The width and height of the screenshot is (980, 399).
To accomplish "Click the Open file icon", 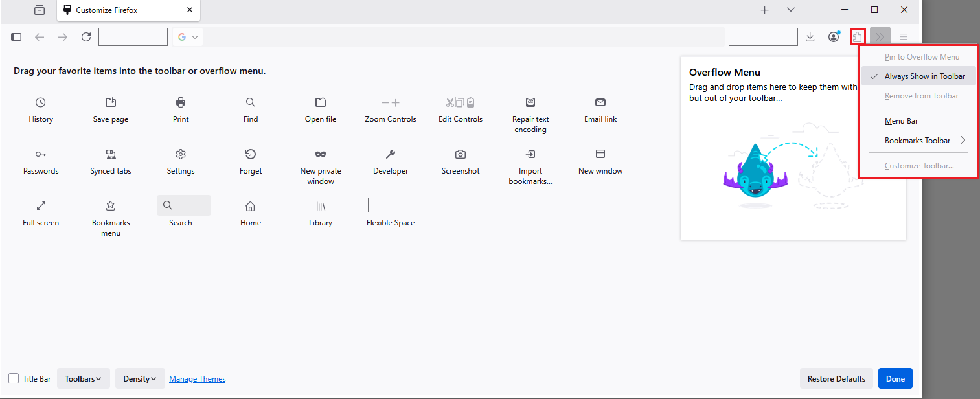I will tap(321, 102).
